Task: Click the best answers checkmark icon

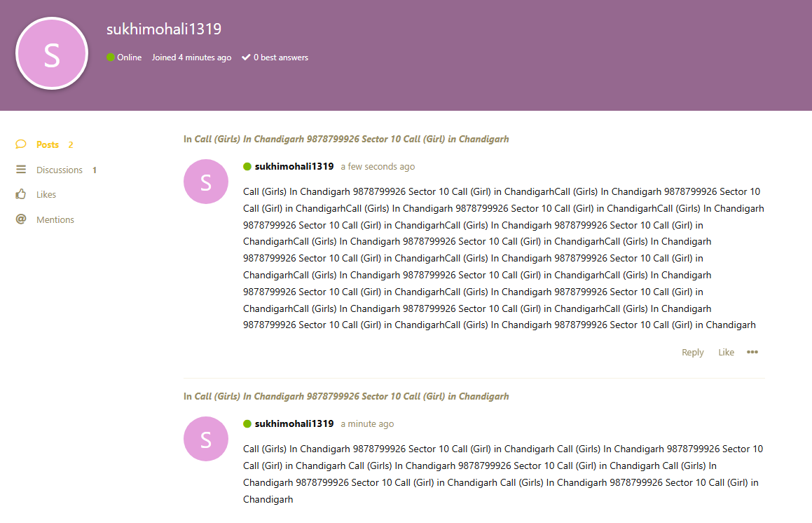Action: (x=246, y=57)
